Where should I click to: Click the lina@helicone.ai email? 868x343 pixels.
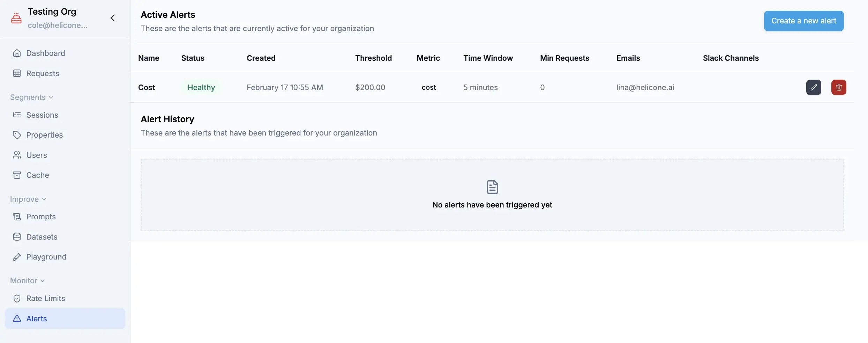(645, 87)
